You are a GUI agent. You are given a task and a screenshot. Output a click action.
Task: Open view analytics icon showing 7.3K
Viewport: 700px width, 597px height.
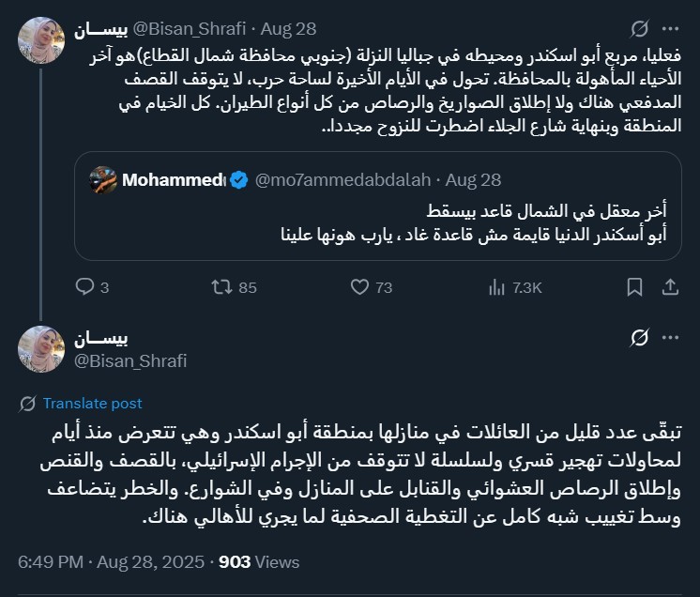pyautogui.click(x=495, y=287)
